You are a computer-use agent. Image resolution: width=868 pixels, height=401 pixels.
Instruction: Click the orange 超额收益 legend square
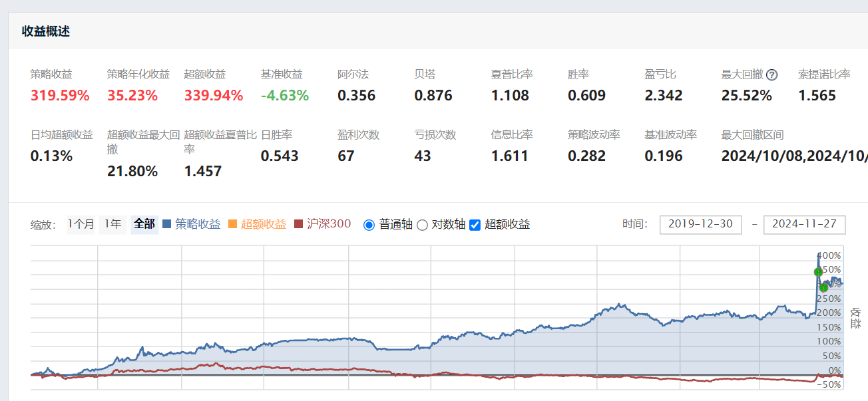(x=232, y=225)
